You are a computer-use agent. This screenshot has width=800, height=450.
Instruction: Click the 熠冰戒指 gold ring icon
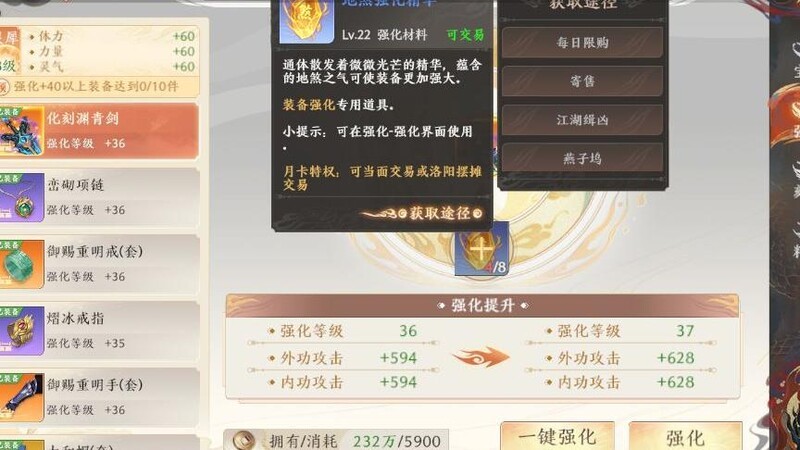[21, 331]
